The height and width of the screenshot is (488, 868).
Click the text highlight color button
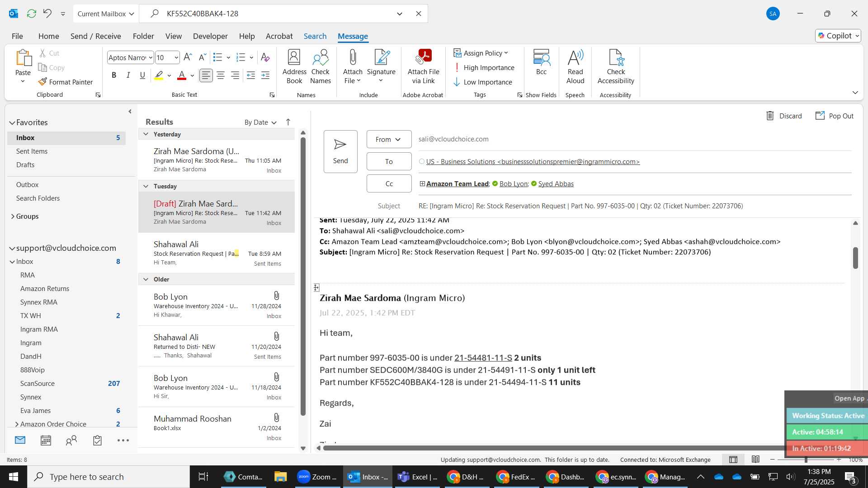coord(159,75)
